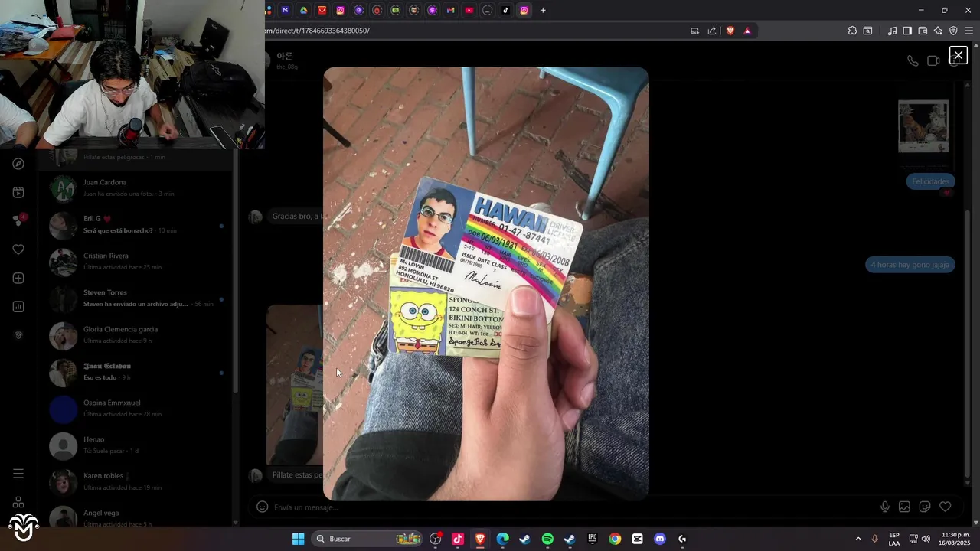Click the taskbar clock and date
Viewport: 980px width, 551px height.
(955, 539)
